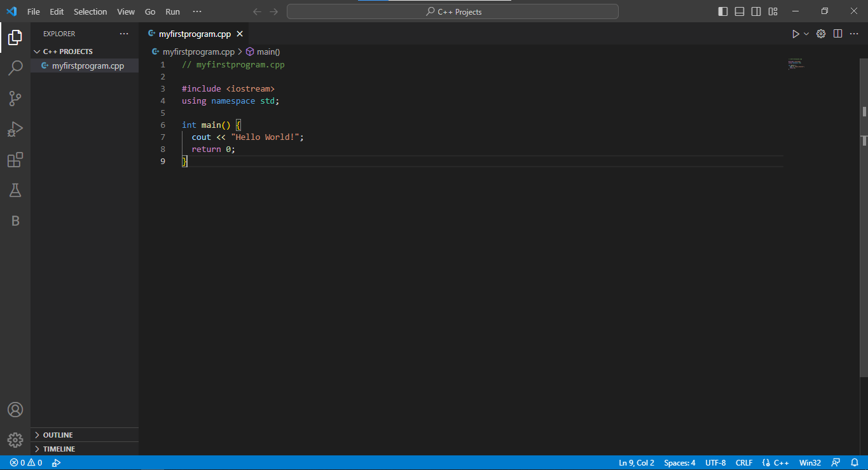The width and height of the screenshot is (868, 470).
Task: Open the Manage gear in activity bar
Action: point(15,440)
